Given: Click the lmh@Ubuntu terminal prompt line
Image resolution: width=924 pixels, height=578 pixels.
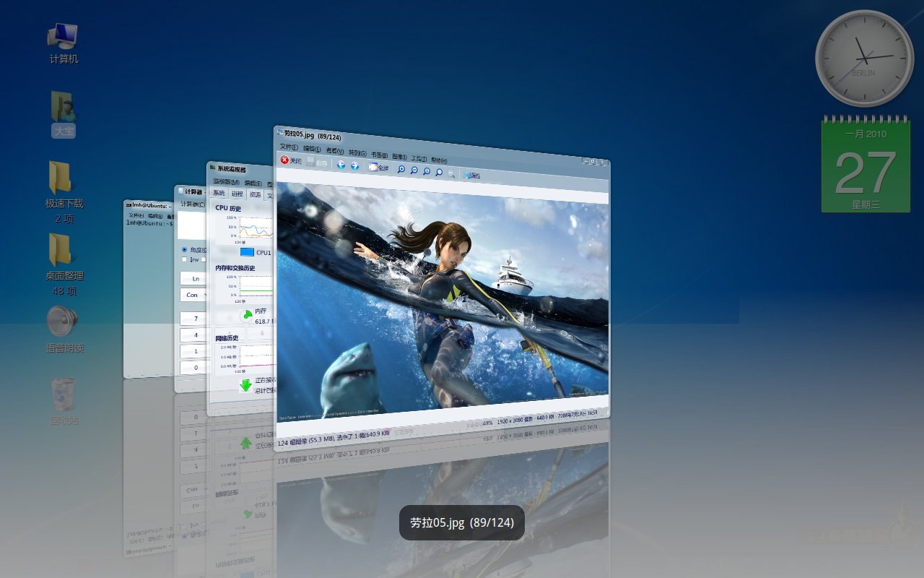Looking at the screenshot, I should pos(149,223).
